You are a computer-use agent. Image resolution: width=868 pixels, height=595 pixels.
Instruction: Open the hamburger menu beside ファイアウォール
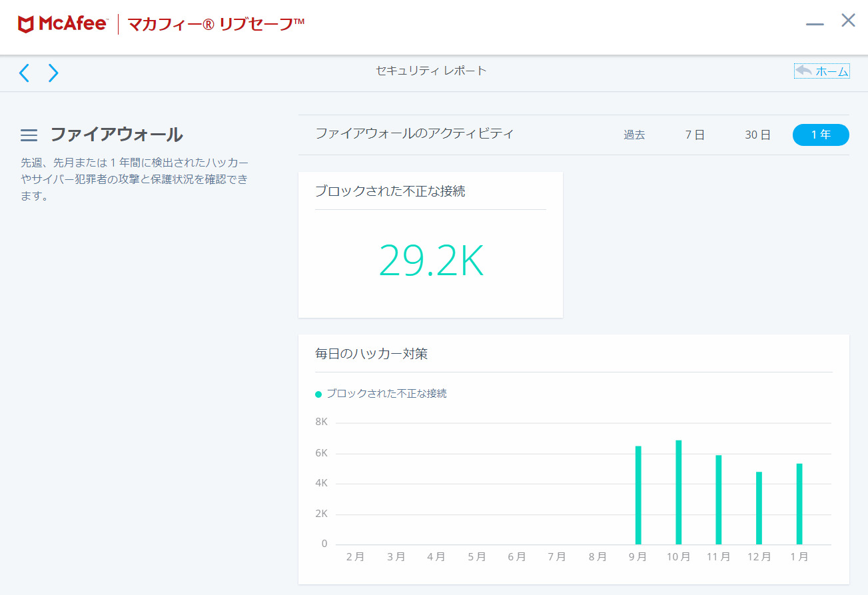click(29, 135)
